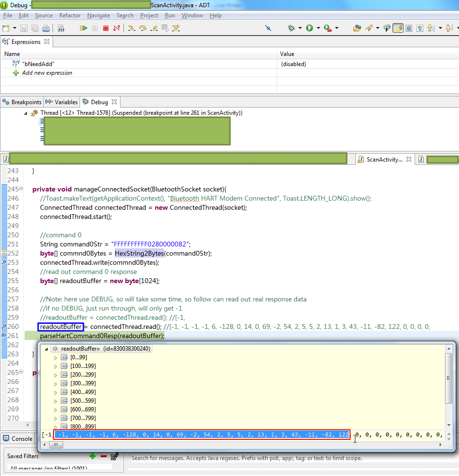Click the Step Over icon
459x476 pixels.
pos(143,28)
